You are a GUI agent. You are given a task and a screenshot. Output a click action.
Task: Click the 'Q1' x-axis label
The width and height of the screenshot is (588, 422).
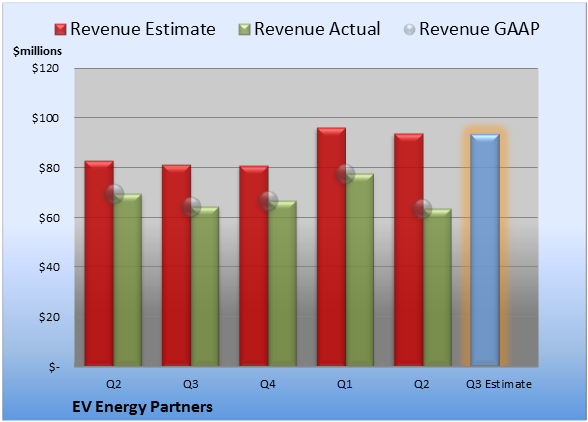click(345, 384)
